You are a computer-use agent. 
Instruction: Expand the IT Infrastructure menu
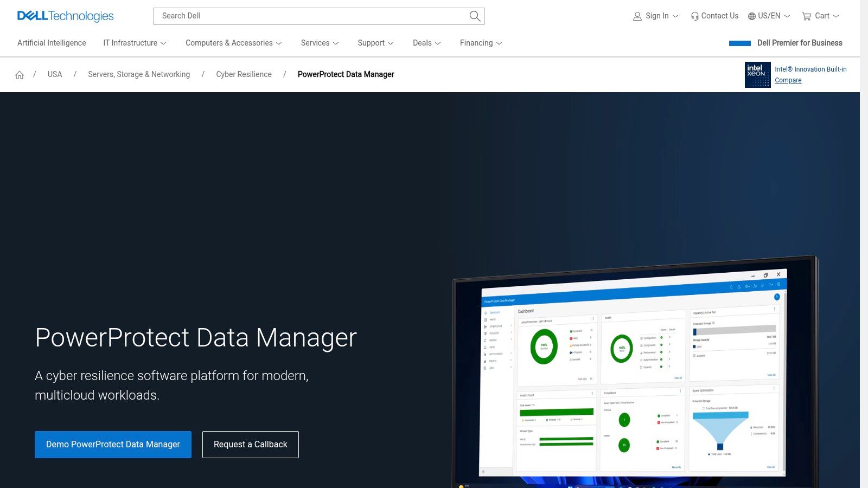pyautogui.click(x=135, y=43)
